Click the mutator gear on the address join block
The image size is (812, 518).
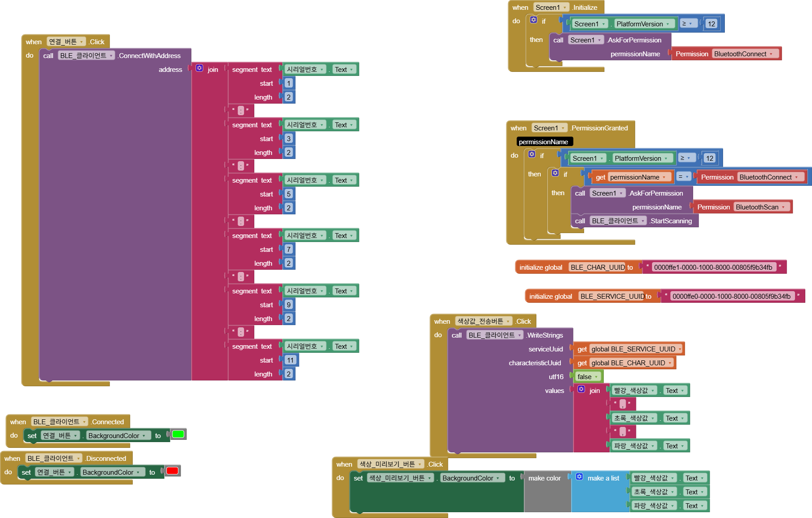pos(199,68)
